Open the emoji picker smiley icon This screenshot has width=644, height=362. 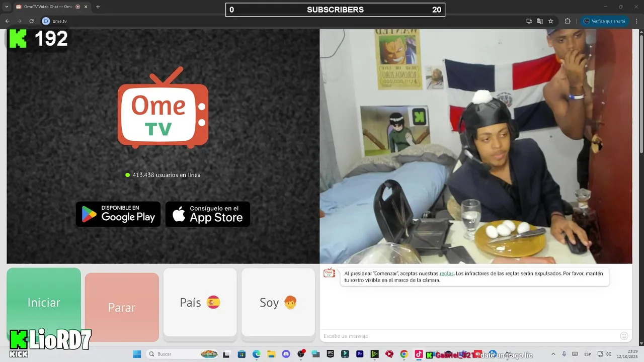[624, 336]
